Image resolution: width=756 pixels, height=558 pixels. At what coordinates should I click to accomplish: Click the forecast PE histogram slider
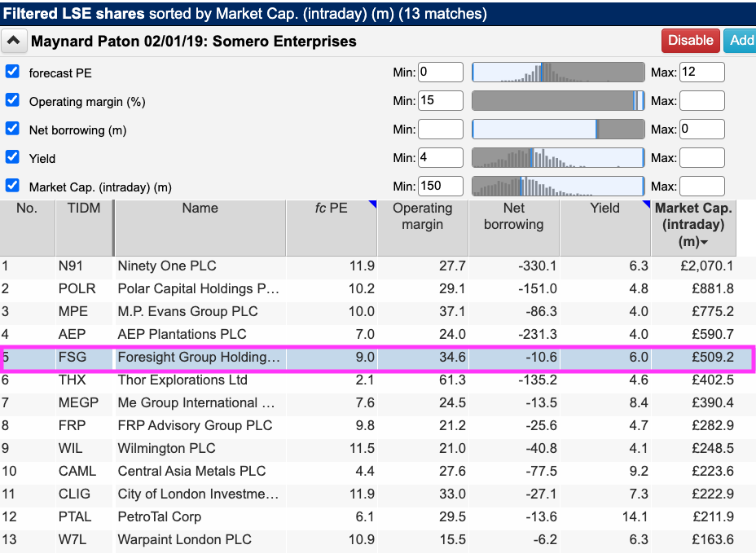(558, 72)
